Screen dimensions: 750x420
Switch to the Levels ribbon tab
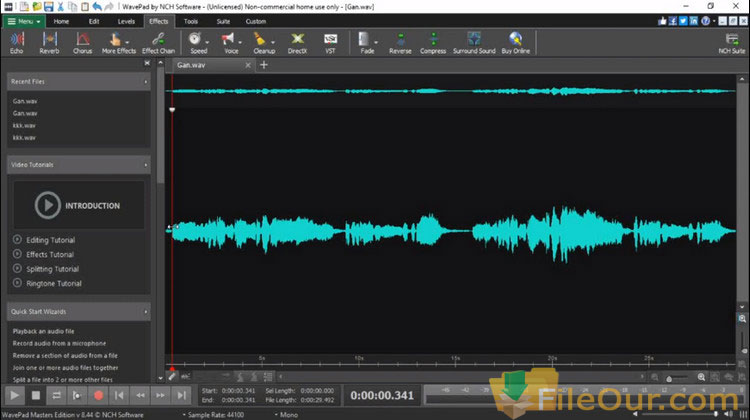127,20
